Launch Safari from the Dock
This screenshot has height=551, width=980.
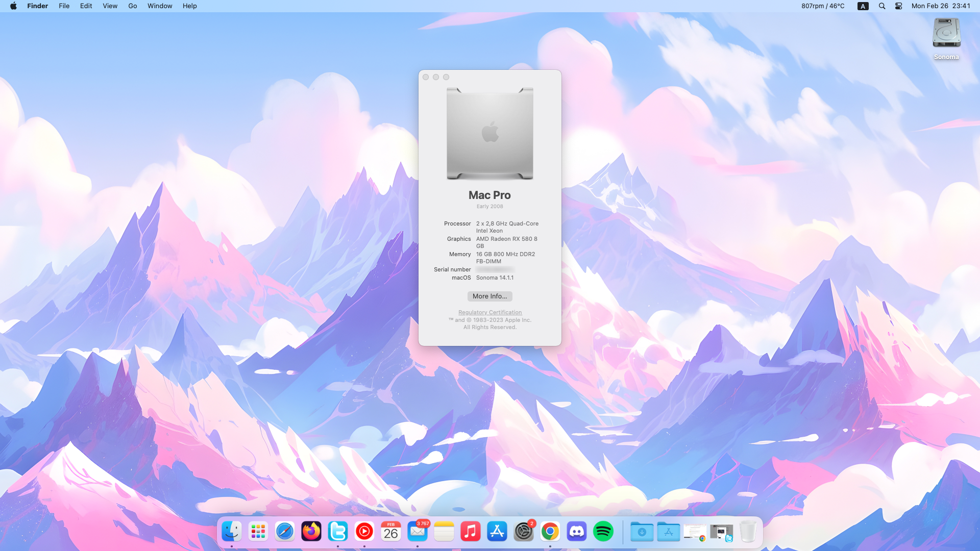(285, 532)
